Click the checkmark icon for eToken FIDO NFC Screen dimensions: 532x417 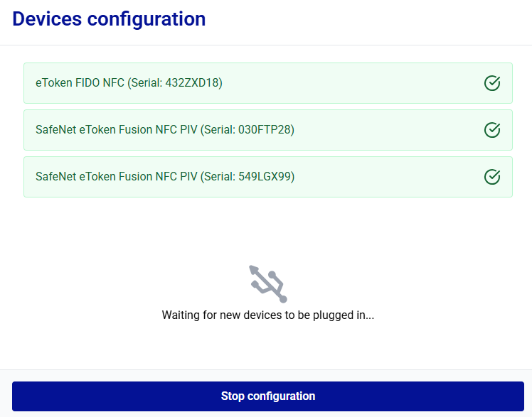tap(492, 83)
